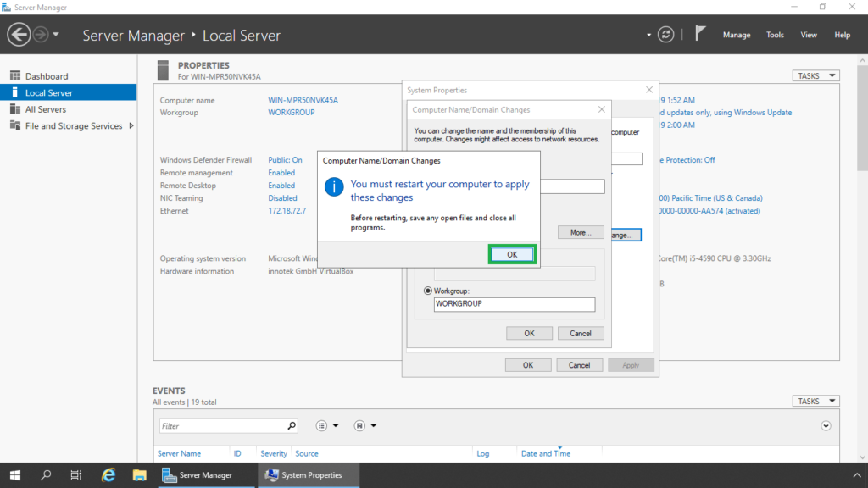Image resolution: width=868 pixels, height=488 pixels.
Task: Click Pacific Time zone link
Action: point(711,198)
